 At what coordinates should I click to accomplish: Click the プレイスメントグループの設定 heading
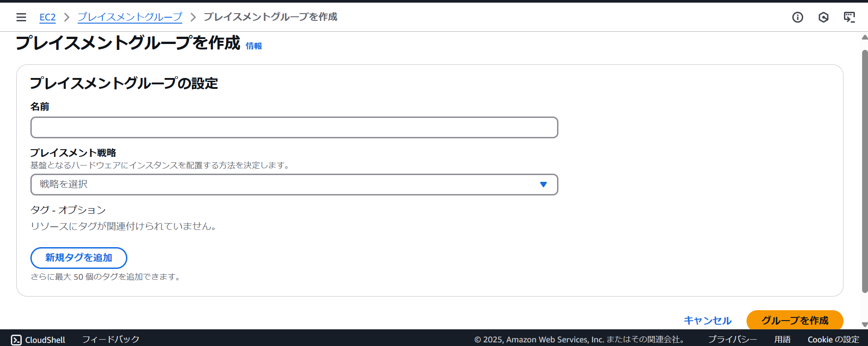pyautogui.click(x=124, y=83)
